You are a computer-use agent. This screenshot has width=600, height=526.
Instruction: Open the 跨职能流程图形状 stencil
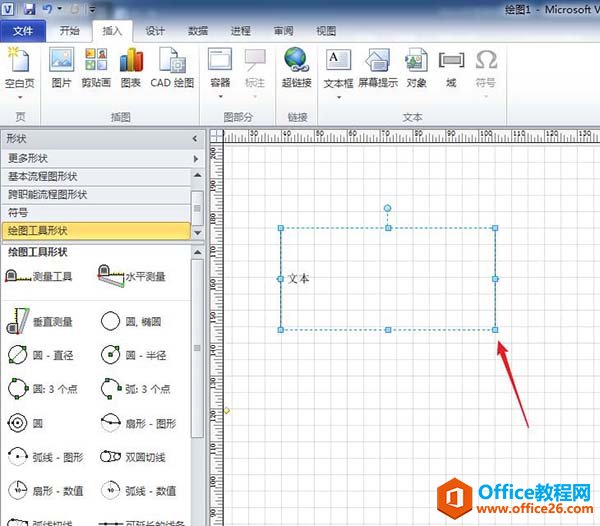(x=96, y=194)
